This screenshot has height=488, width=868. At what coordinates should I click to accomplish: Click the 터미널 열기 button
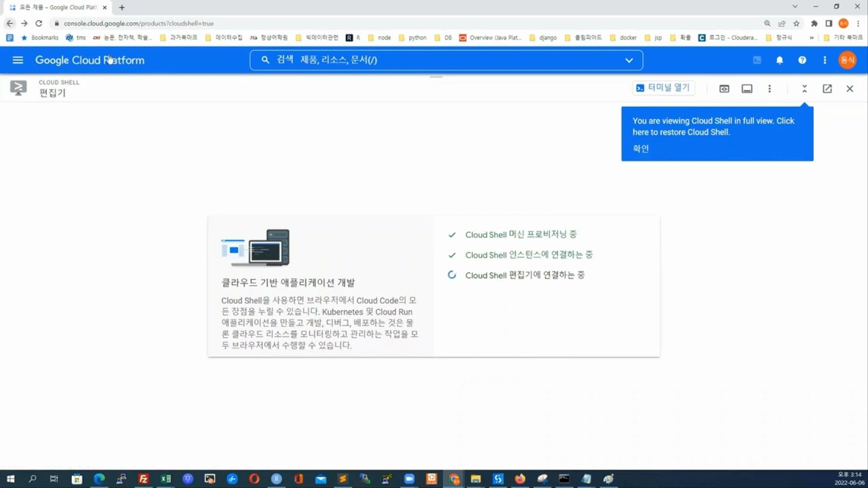coord(663,88)
